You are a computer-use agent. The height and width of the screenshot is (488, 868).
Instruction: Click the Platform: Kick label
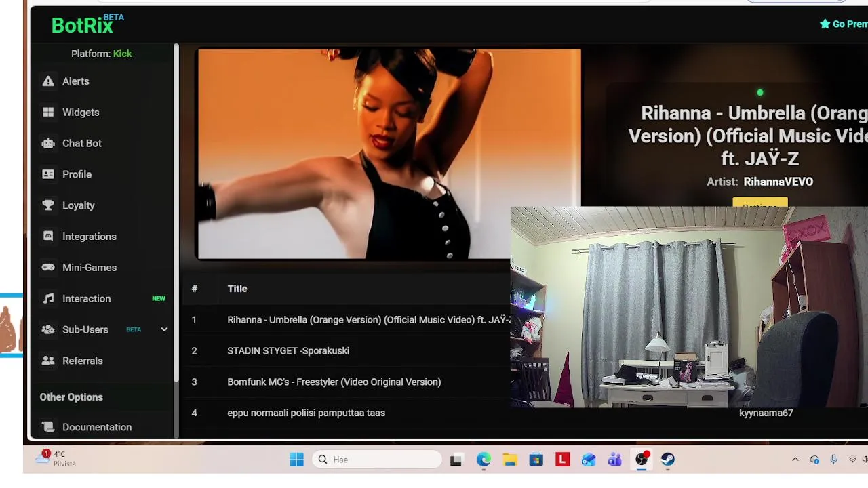pyautogui.click(x=102, y=54)
